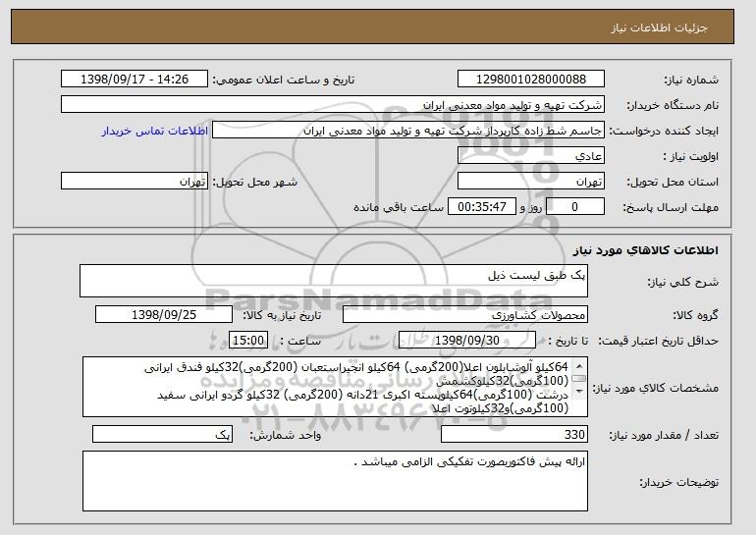Image resolution: width=756 pixels, height=535 pixels.
Task: Click the تاریخ و ساعت اعلان عمومی label
Action: [284, 80]
